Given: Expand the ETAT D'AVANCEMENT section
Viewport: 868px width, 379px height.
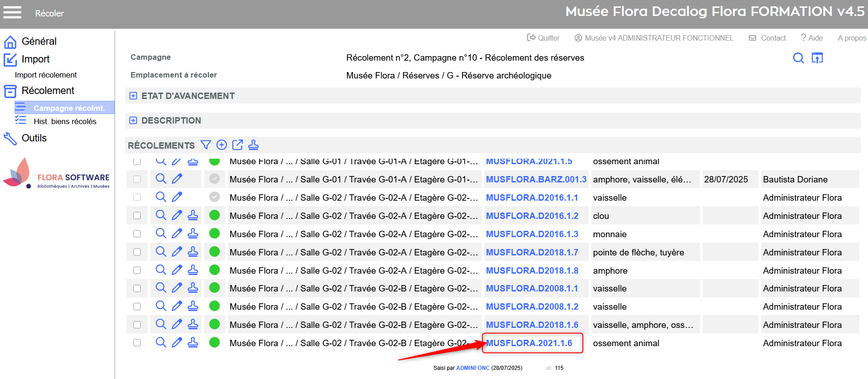Looking at the screenshot, I should point(133,96).
